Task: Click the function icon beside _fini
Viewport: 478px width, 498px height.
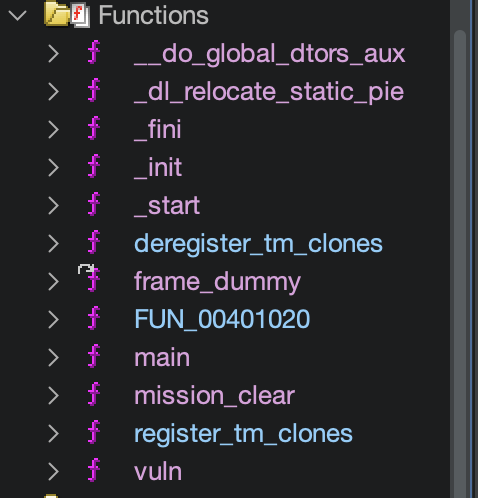Action: click(94, 128)
